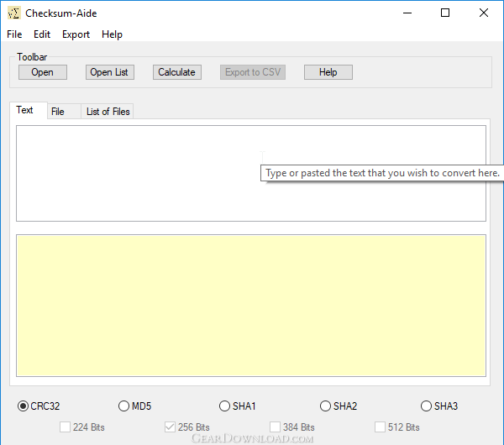Click inside the white text input box
Viewport: 504px width, 445px height.
pyautogui.click(x=251, y=174)
